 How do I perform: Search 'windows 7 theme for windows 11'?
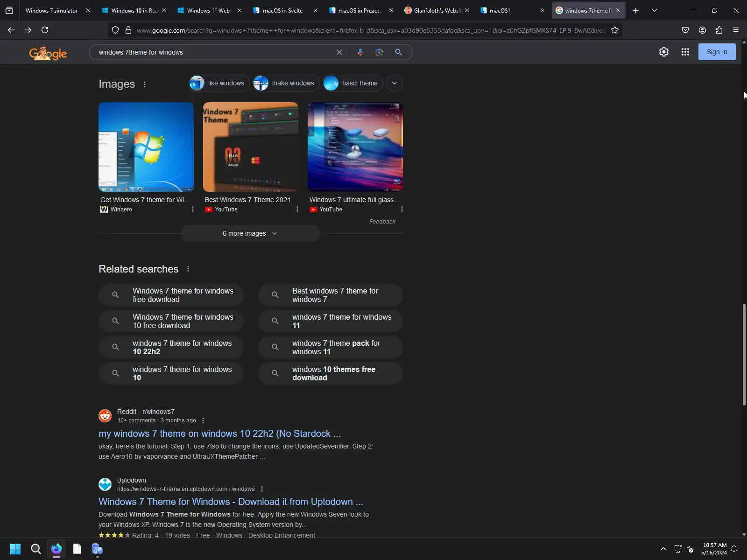tap(331, 321)
